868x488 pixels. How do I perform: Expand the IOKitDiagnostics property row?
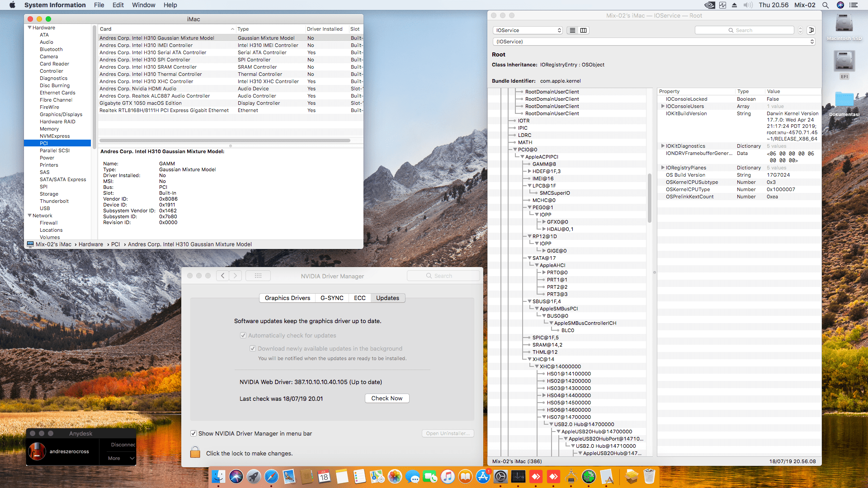pyautogui.click(x=663, y=146)
